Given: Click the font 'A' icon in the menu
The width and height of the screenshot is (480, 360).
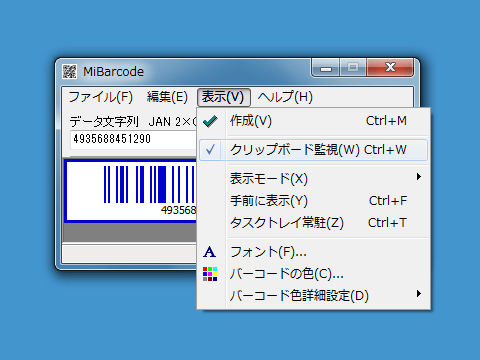Looking at the screenshot, I should click(x=210, y=252).
